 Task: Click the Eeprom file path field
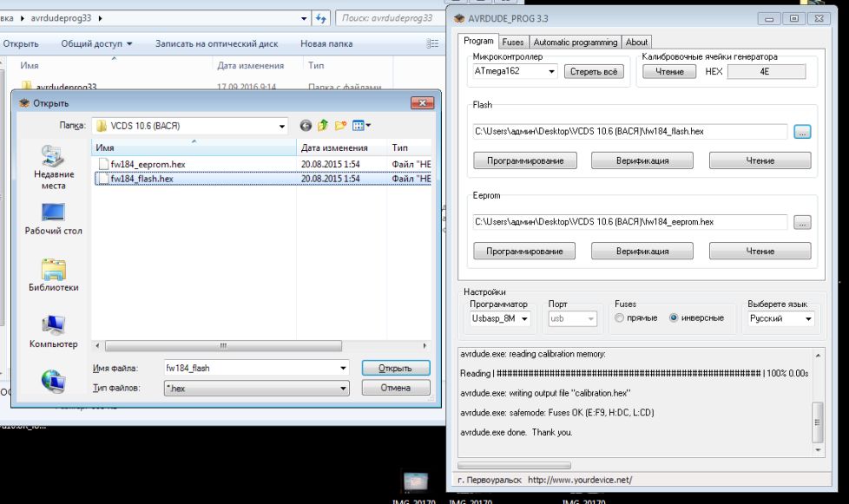pyautogui.click(x=629, y=222)
